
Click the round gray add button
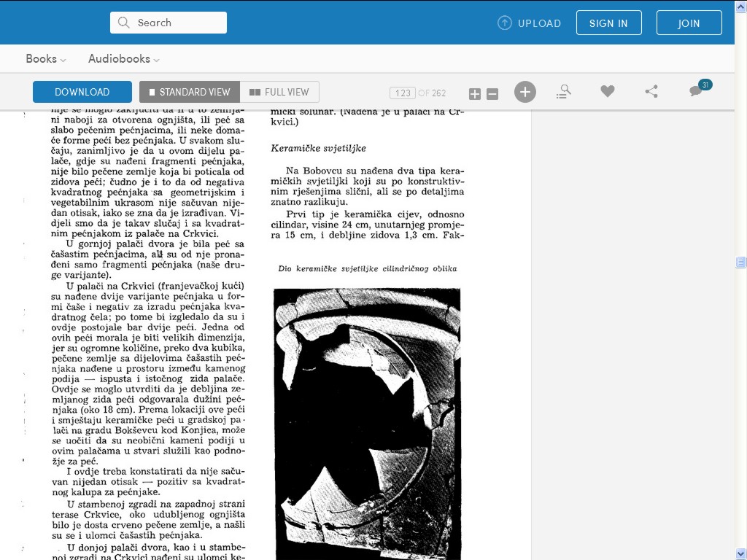(525, 92)
